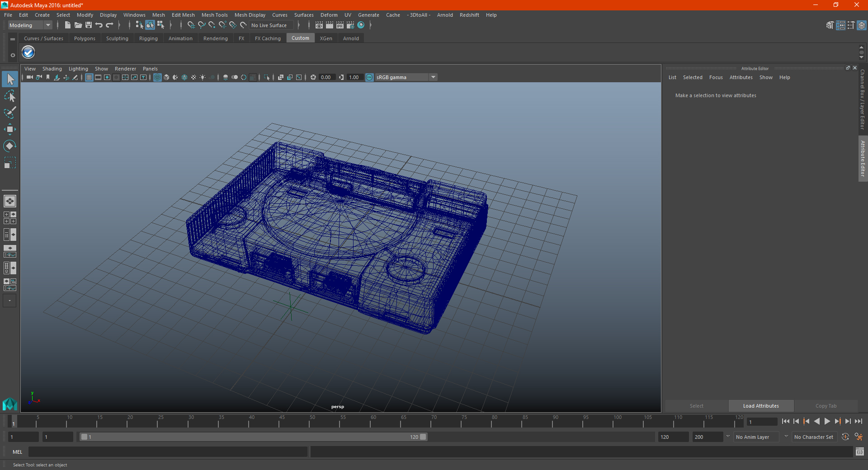Toggle wireframe display in viewport
The height and width of the screenshot is (470, 868).
[x=157, y=77]
